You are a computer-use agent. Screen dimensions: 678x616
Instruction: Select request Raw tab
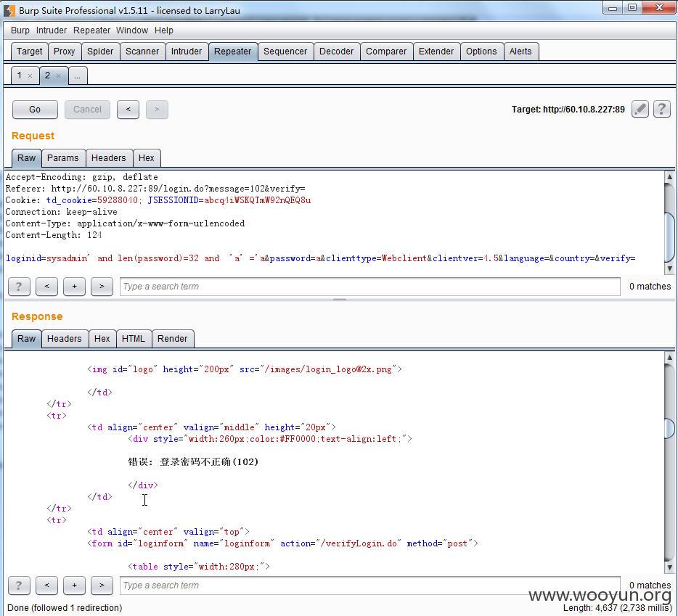pos(26,157)
